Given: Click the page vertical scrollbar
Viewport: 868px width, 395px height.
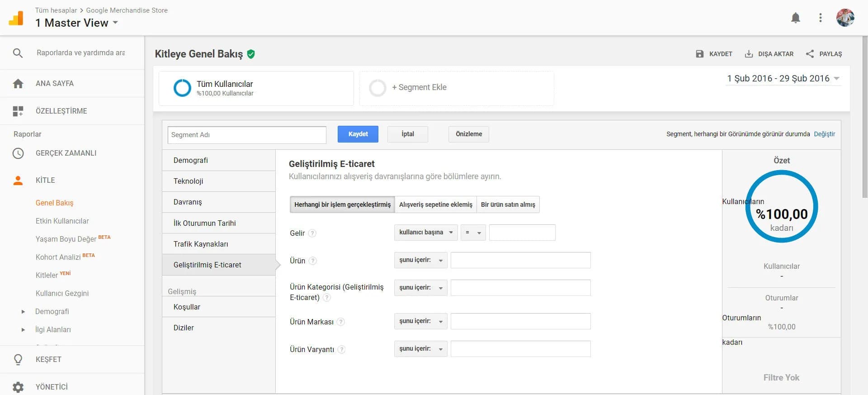Looking at the screenshot, I should [865, 118].
